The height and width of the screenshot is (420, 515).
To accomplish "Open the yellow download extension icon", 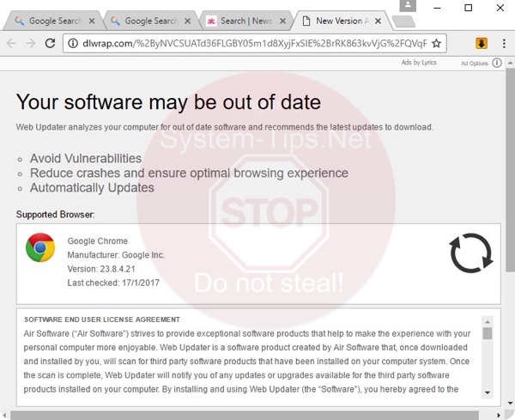I will (x=482, y=43).
